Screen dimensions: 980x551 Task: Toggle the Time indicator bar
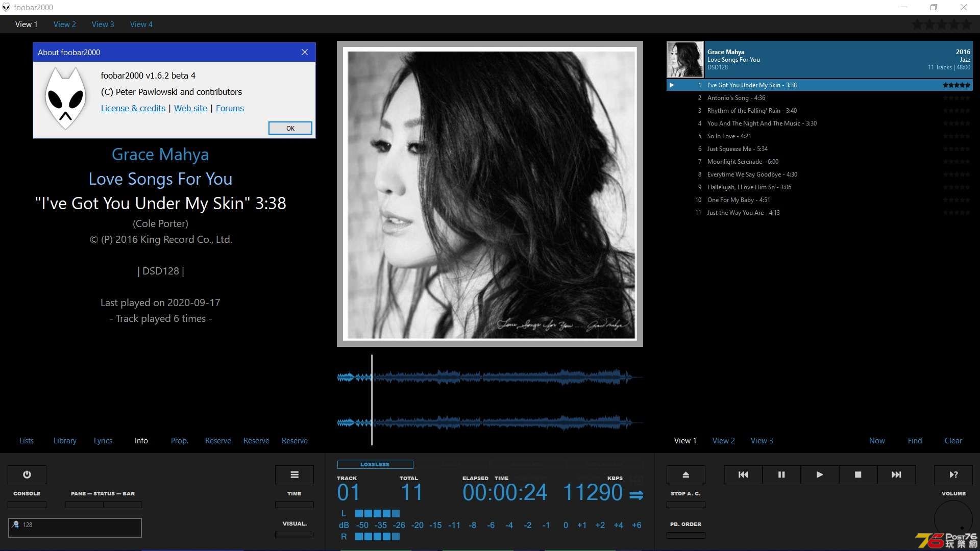(x=295, y=505)
